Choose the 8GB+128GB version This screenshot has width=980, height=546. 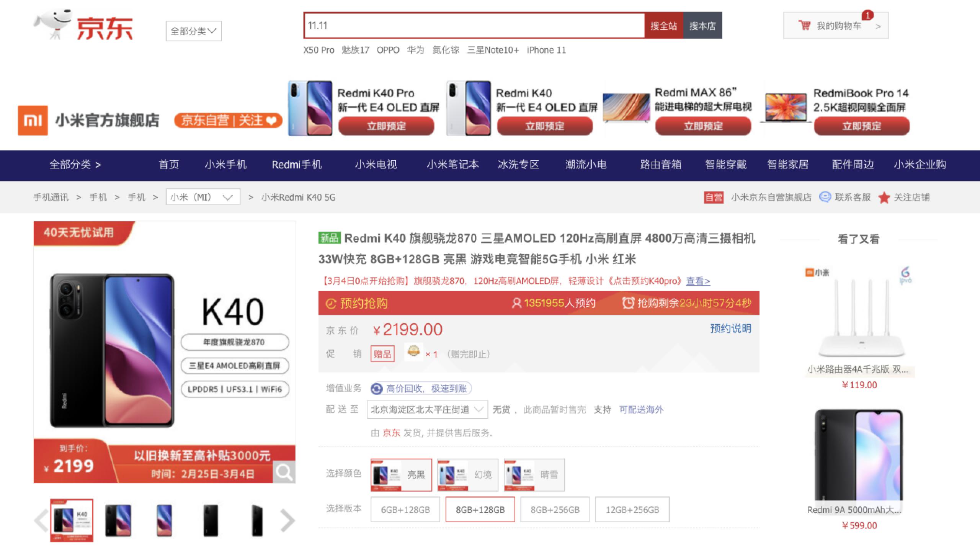tap(480, 510)
